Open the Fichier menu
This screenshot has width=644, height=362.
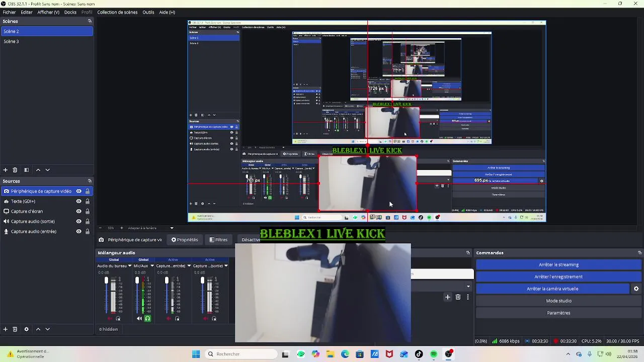click(9, 12)
